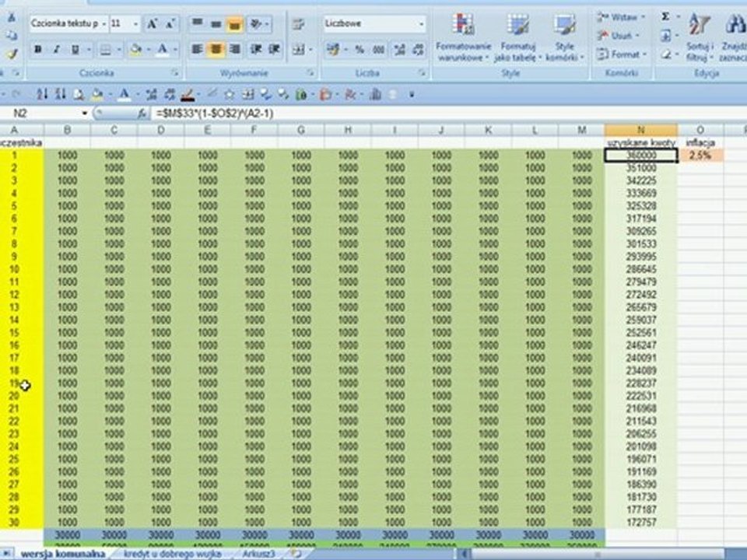Open the font size 11 dropdown
Screen dimensions: 747x560
click(135, 23)
